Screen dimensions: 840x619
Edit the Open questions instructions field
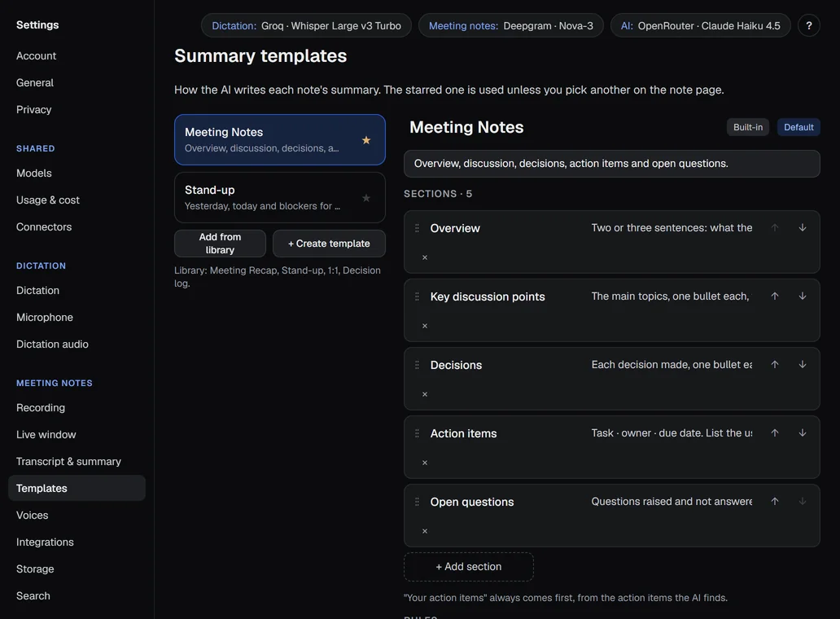pyautogui.click(x=672, y=501)
